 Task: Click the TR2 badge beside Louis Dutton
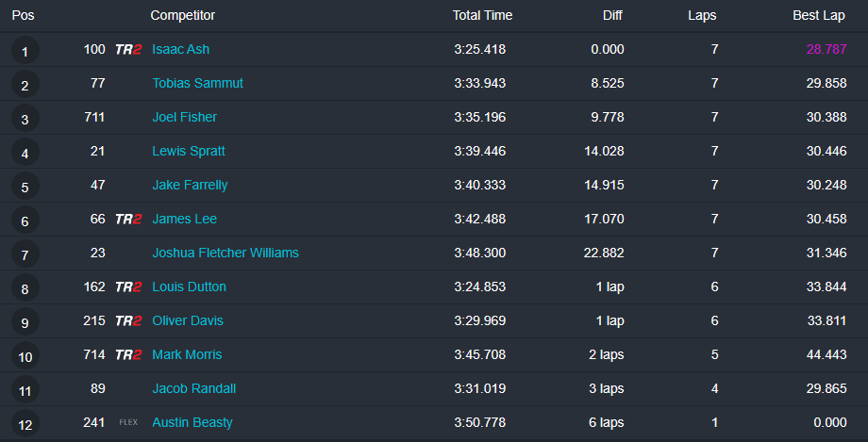tap(127, 287)
